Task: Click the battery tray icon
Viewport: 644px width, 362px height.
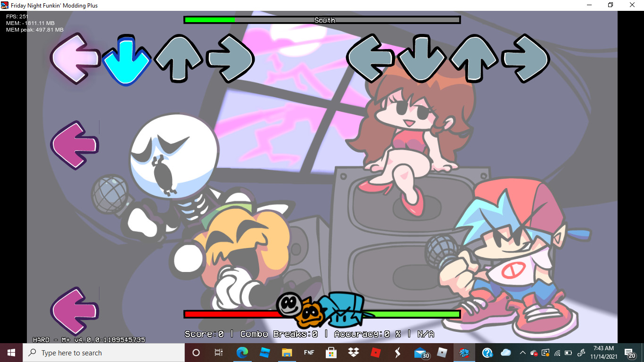Action: [569, 353]
